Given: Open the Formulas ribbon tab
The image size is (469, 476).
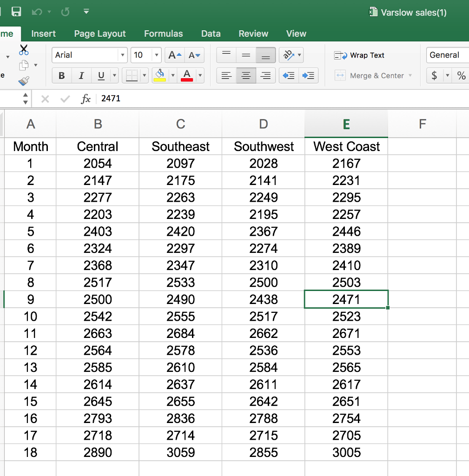Looking at the screenshot, I should click(163, 33).
